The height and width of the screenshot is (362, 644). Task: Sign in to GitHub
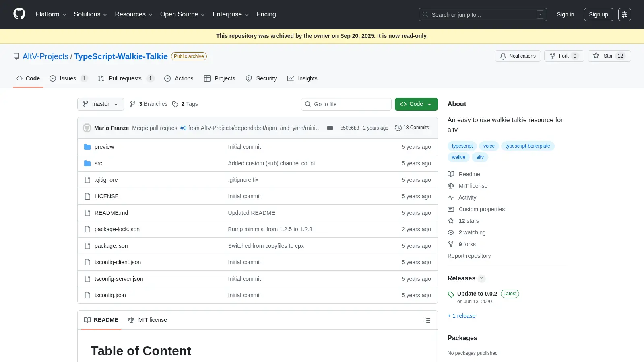[566, 14]
